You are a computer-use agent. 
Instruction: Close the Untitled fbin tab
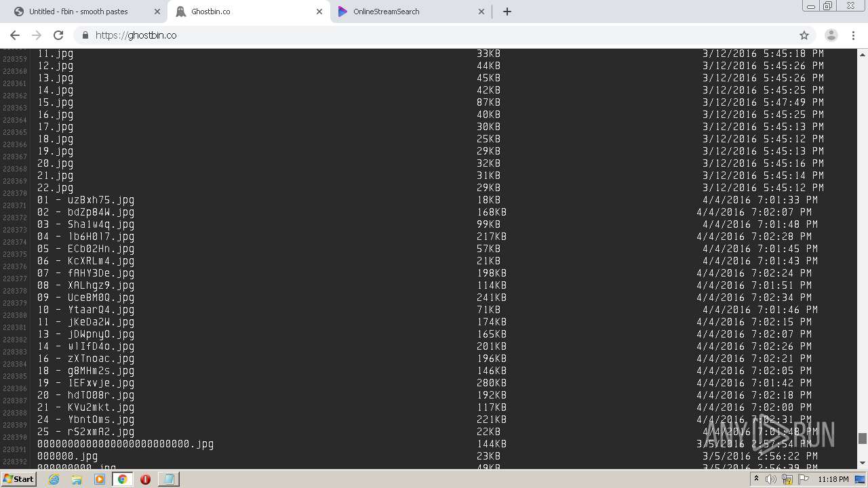pyautogui.click(x=157, y=12)
